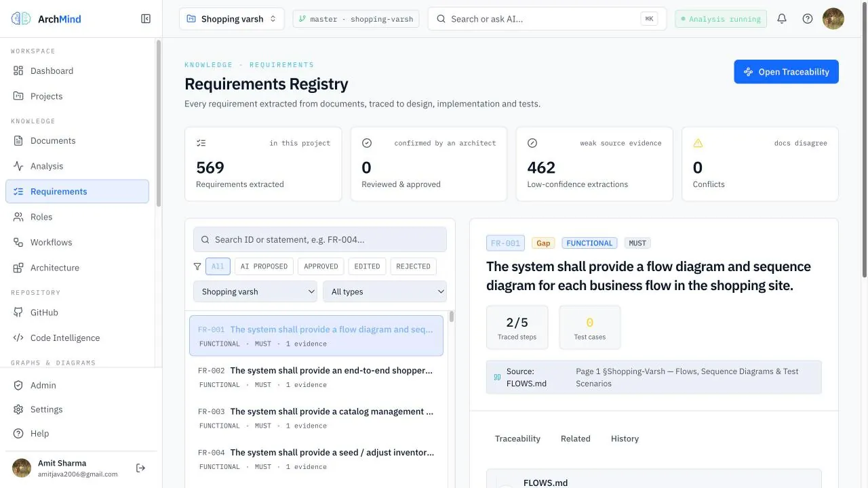Click the user avatar in top bar
The image size is (868, 488).
coord(833,19)
